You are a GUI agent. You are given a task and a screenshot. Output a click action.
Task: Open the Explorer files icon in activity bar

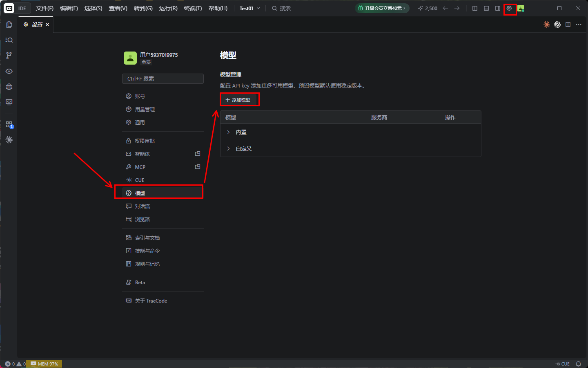click(9, 25)
